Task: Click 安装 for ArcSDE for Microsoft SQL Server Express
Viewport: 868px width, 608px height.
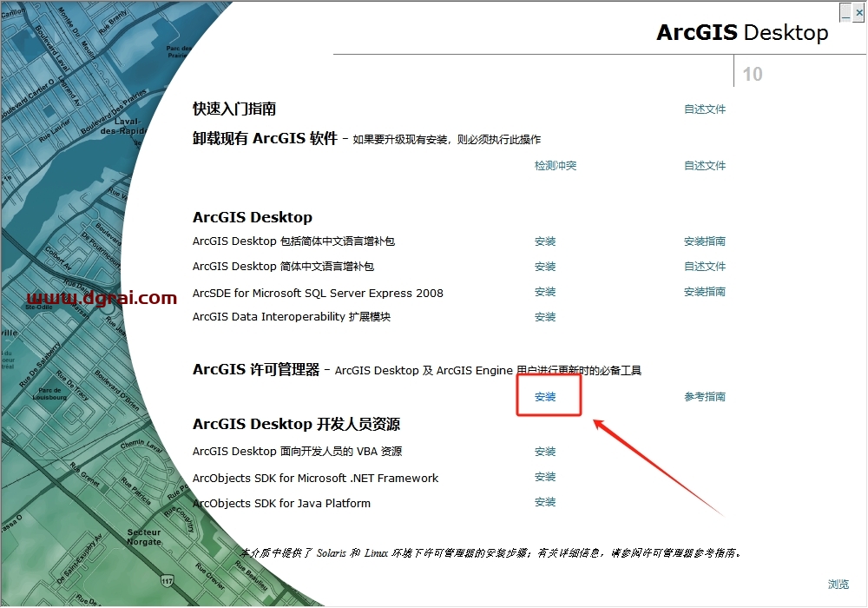Action: coord(545,292)
